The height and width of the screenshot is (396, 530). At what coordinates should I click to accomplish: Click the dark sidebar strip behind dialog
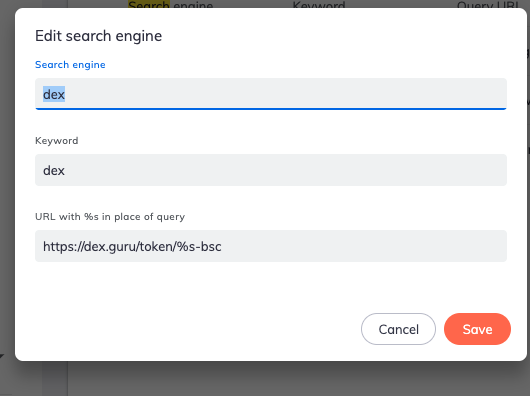55,378
